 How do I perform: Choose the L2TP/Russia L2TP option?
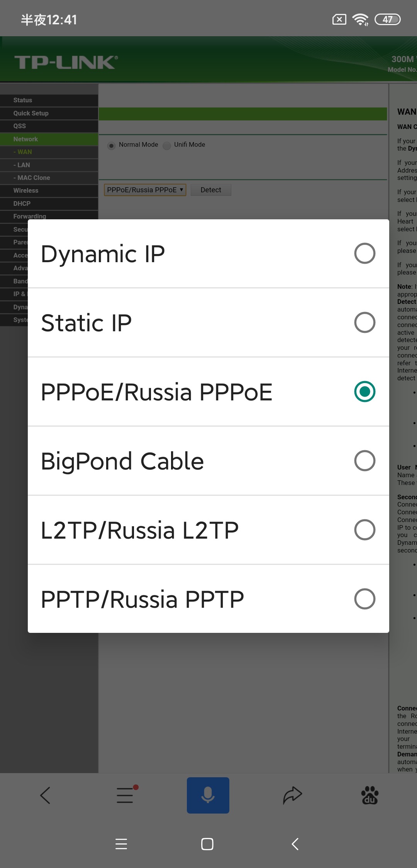click(208, 530)
